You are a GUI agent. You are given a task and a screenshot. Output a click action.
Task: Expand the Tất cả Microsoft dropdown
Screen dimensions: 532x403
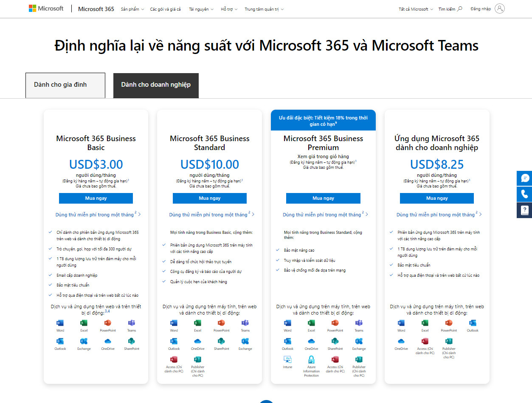(416, 9)
